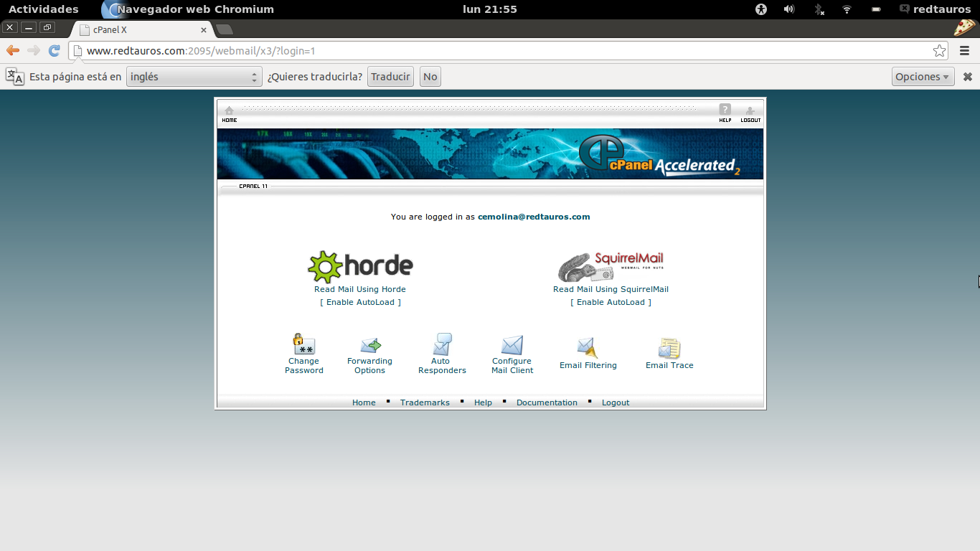Image resolution: width=980 pixels, height=551 pixels.
Task: Click Help footer link
Action: pos(483,402)
